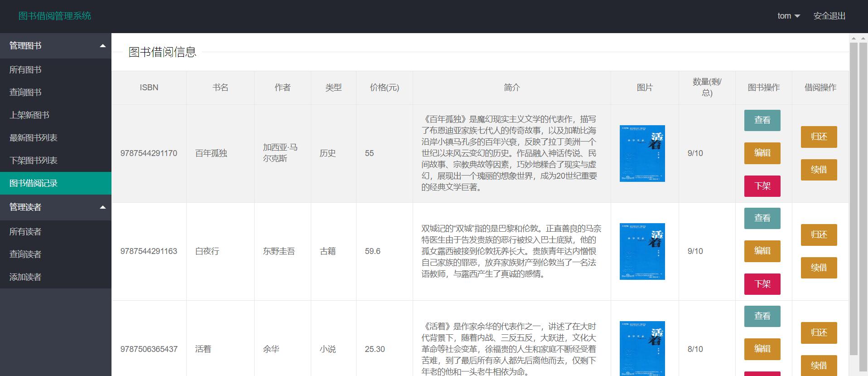The image size is (868, 376).
Task: Click the 图书操作 column header
Action: click(764, 88)
